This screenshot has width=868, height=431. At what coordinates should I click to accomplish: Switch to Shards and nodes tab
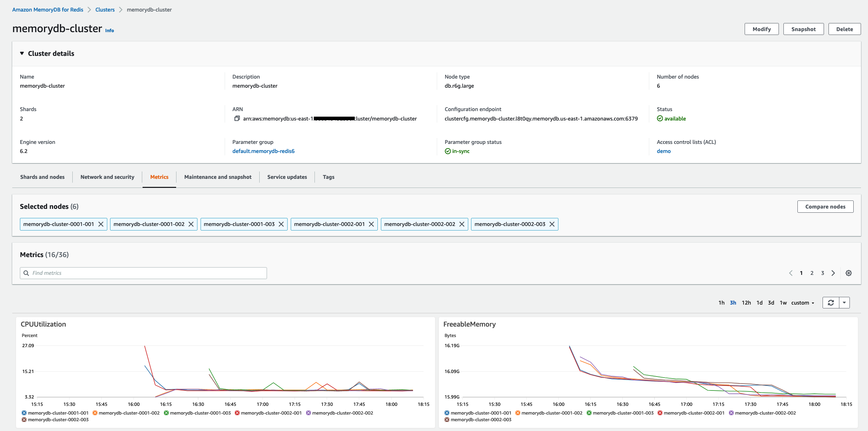pos(42,177)
